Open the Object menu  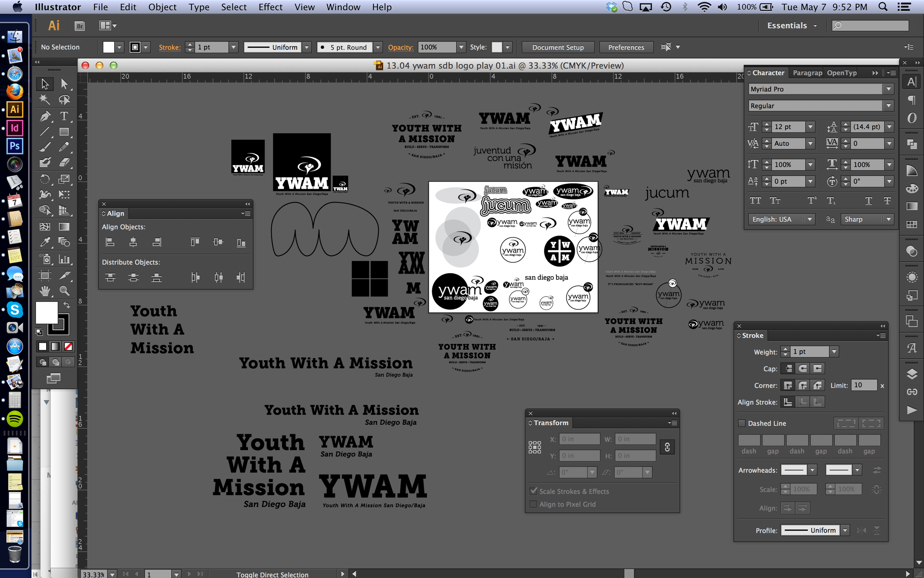pyautogui.click(x=162, y=7)
